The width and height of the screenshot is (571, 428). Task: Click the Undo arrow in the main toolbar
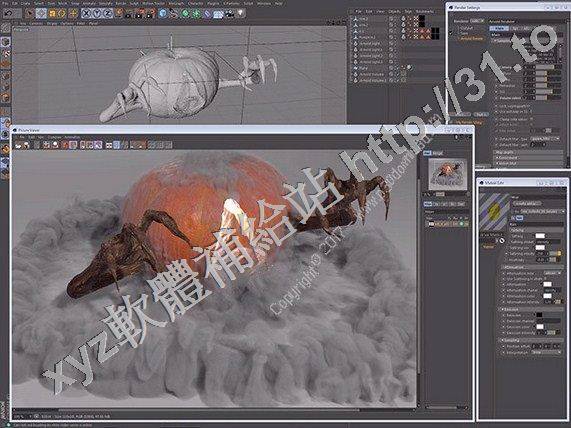click(x=8, y=13)
